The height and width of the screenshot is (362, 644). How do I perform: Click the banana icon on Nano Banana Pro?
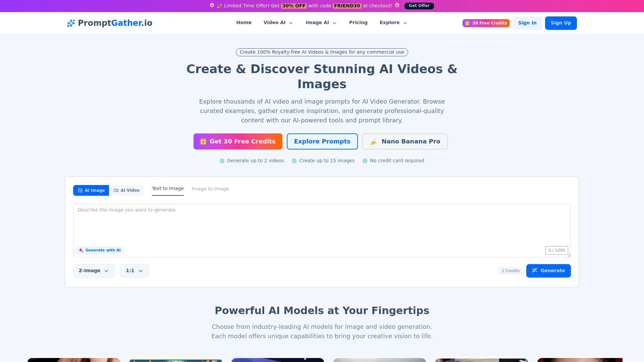click(x=373, y=142)
